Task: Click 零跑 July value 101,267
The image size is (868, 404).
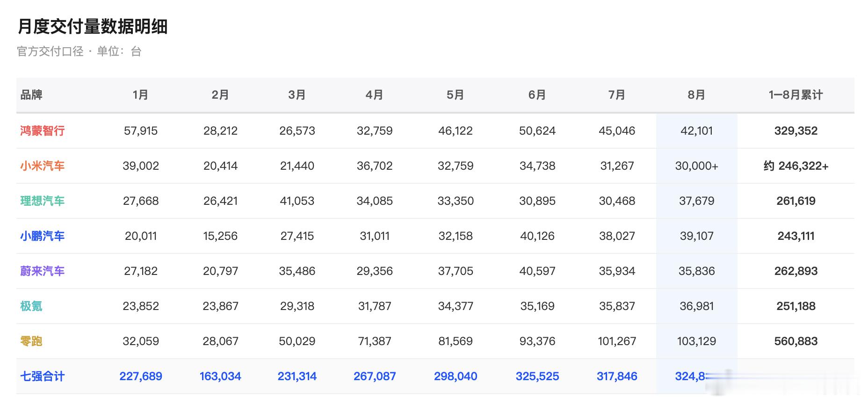Action: coord(617,341)
